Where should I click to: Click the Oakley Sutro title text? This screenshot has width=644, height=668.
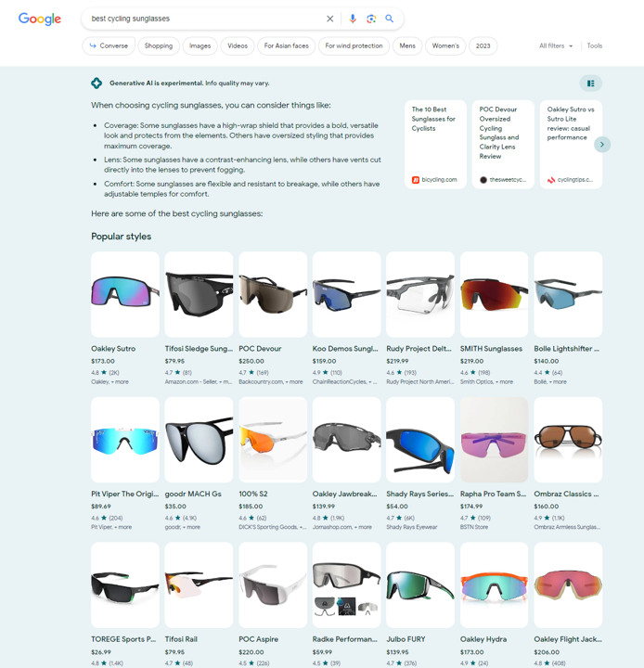pyautogui.click(x=113, y=349)
